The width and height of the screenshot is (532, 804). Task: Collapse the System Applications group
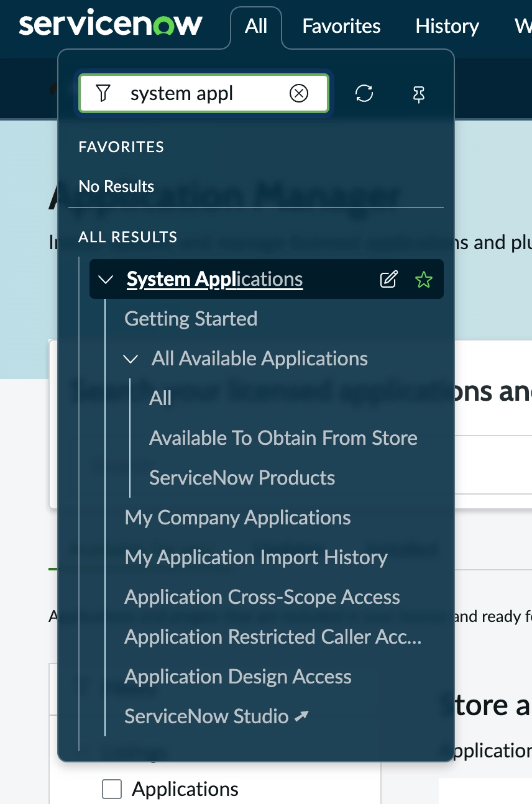pyautogui.click(x=106, y=280)
